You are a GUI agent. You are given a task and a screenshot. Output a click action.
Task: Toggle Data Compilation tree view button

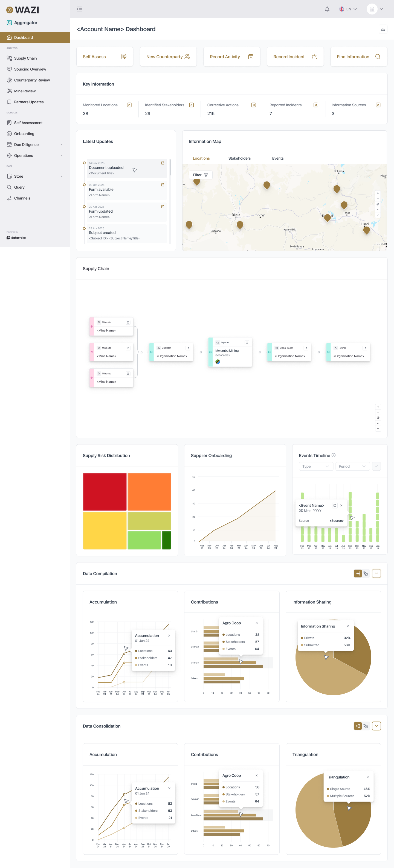[x=358, y=573]
